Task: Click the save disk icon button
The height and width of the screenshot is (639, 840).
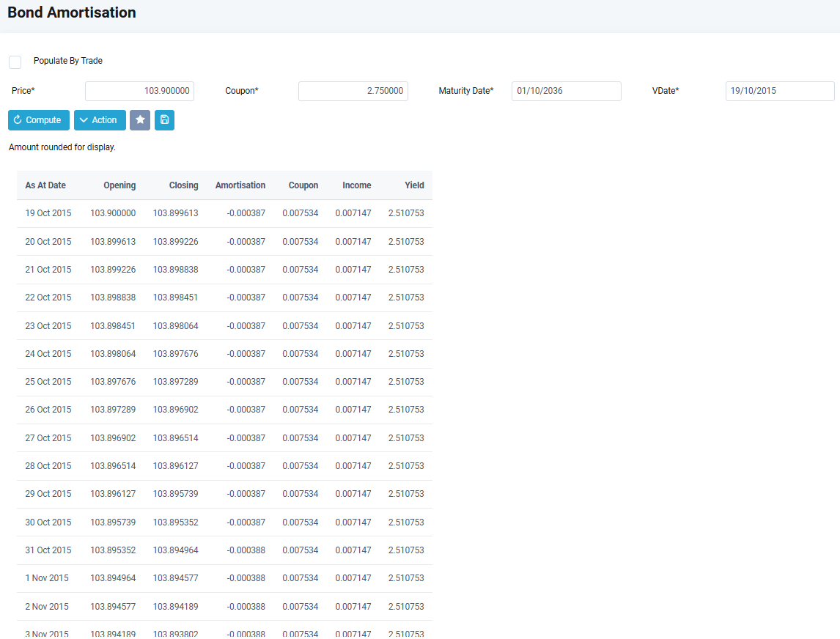Action: tap(164, 120)
